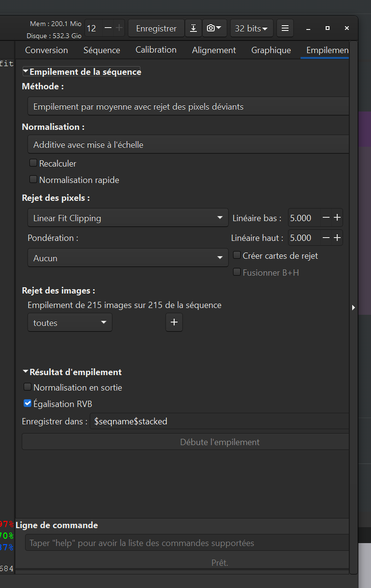
Task: Click the Ligne de commande input field
Action: (186, 543)
